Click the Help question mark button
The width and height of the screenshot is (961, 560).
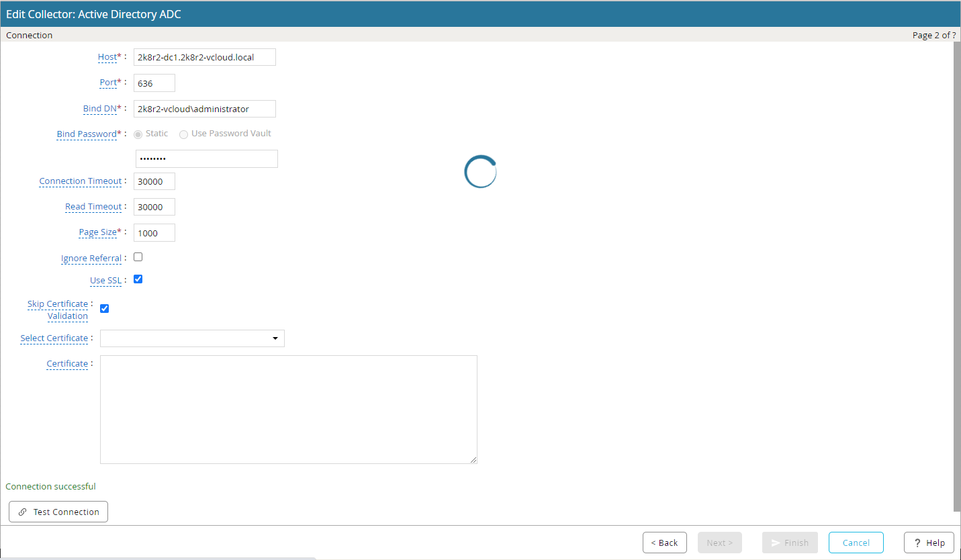coord(929,543)
